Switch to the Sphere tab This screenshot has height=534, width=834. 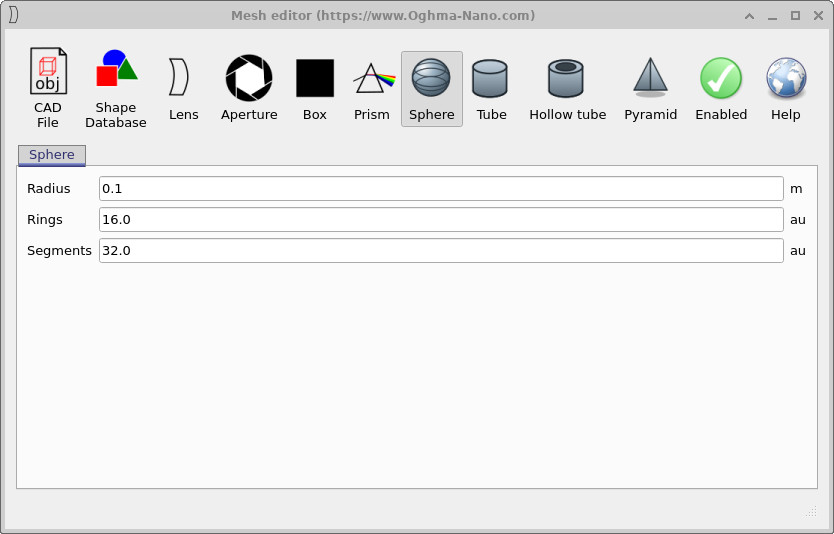pos(52,155)
